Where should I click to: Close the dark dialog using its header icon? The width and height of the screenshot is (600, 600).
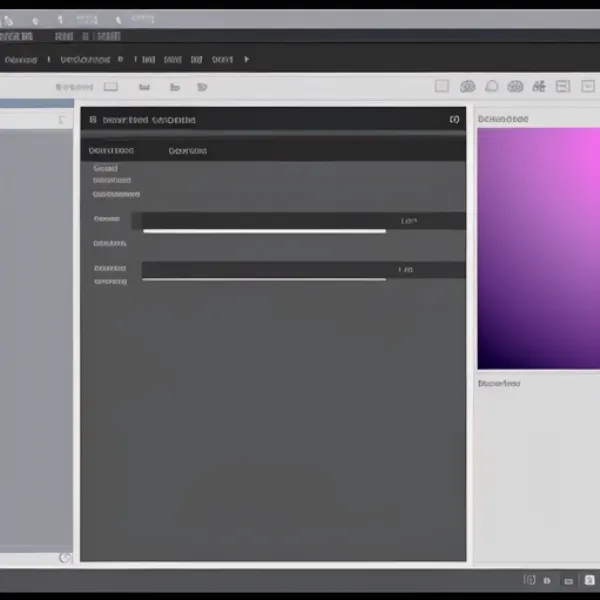454,120
